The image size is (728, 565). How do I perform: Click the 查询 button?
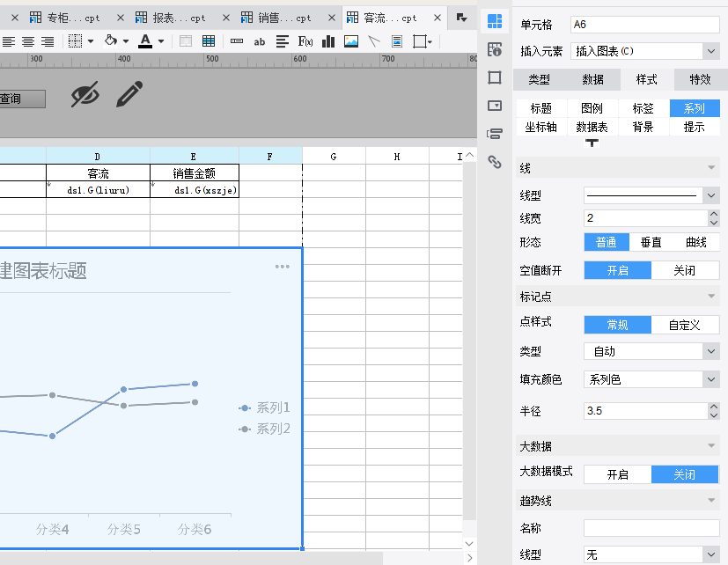click(x=21, y=99)
